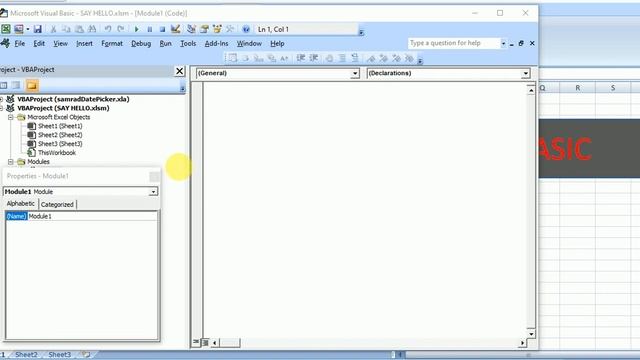Open the Debug menu

141,43
